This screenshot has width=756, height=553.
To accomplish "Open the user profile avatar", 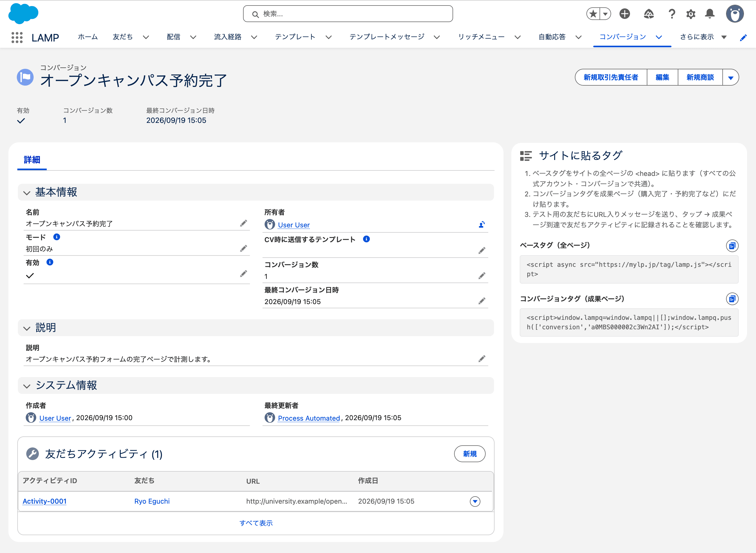I will 734,14.
